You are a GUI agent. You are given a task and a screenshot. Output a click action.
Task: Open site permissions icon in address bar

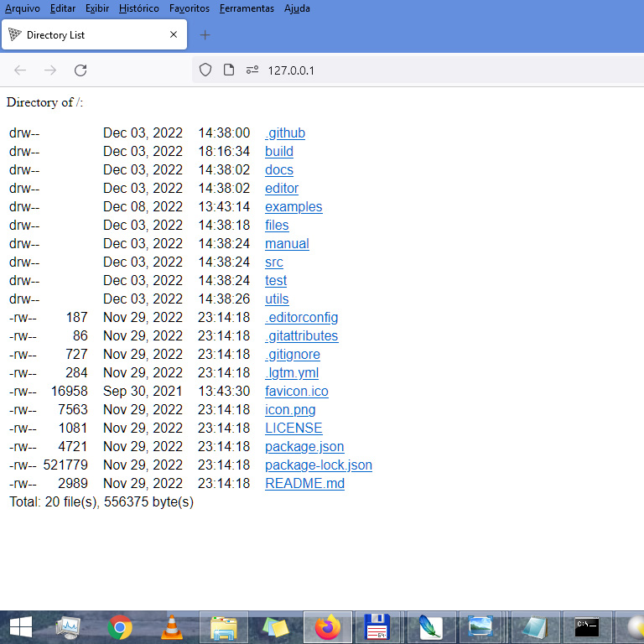(x=252, y=70)
